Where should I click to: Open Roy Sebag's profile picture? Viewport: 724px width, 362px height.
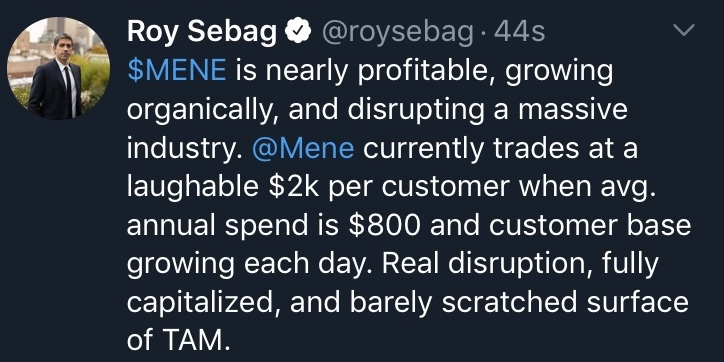[x=58, y=68]
